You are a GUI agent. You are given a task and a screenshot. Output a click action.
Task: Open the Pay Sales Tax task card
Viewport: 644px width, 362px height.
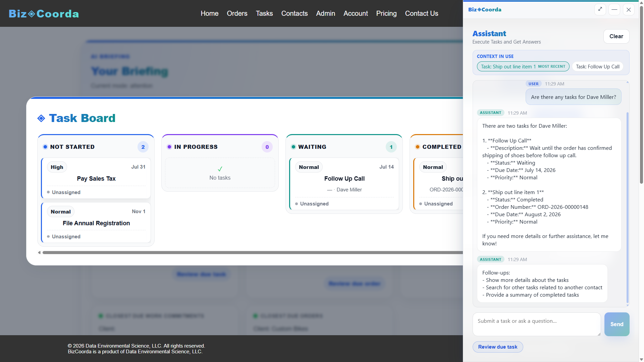(x=96, y=178)
